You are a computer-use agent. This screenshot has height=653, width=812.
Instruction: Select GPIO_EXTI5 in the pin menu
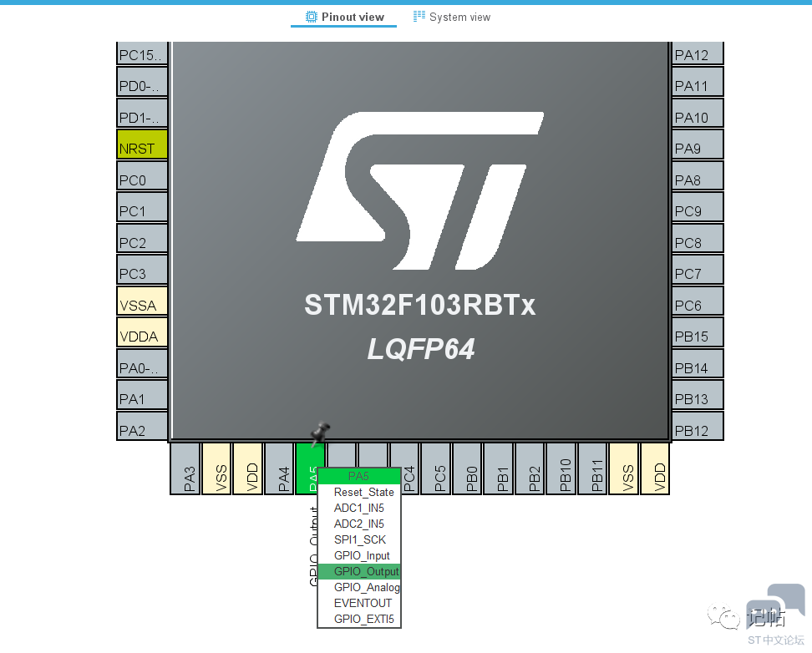(x=359, y=619)
